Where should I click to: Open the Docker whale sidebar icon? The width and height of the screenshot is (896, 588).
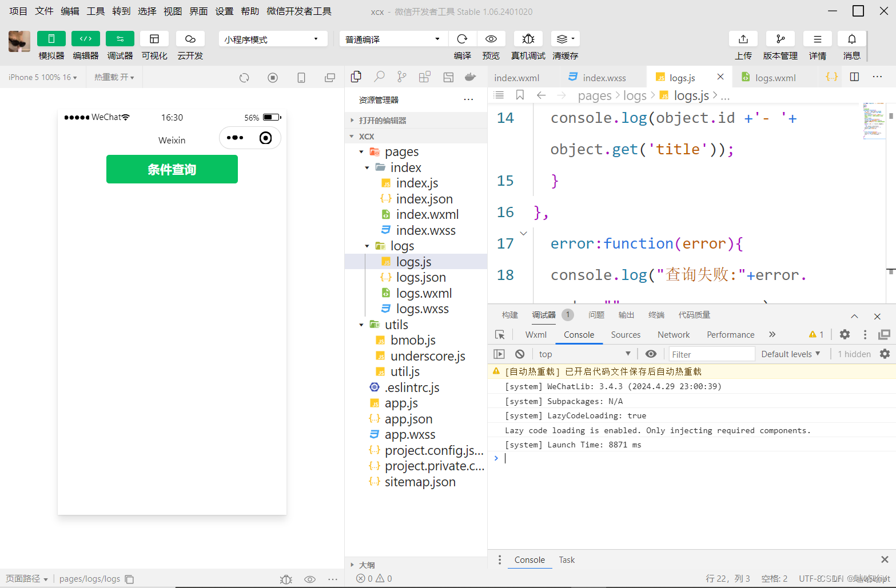point(471,77)
